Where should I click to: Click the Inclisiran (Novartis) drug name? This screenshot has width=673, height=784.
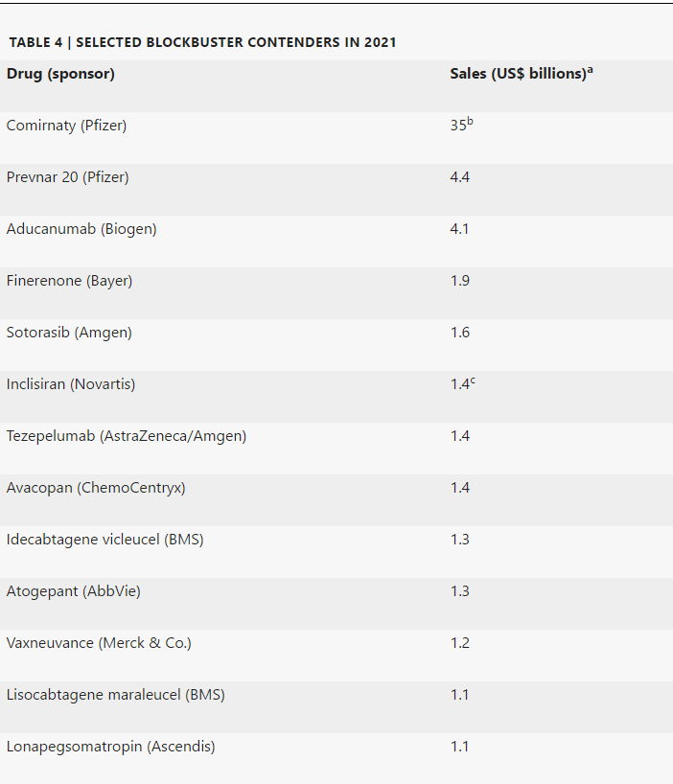pos(71,384)
